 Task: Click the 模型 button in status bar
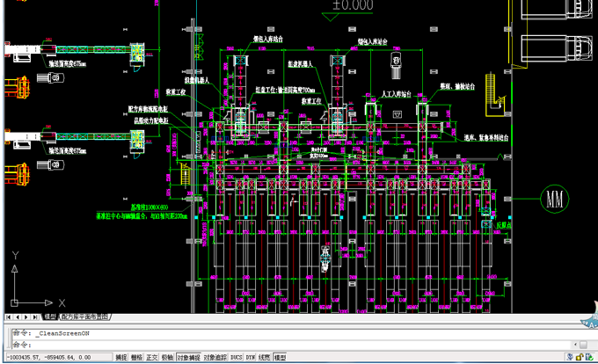(280, 358)
